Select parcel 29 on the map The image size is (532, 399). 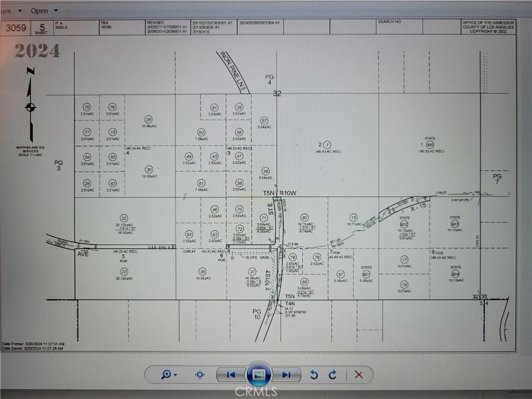pos(149,118)
